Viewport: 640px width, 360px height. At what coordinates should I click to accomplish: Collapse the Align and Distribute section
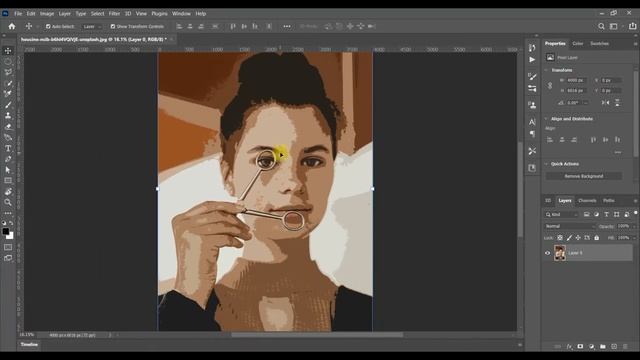point(547,119)
